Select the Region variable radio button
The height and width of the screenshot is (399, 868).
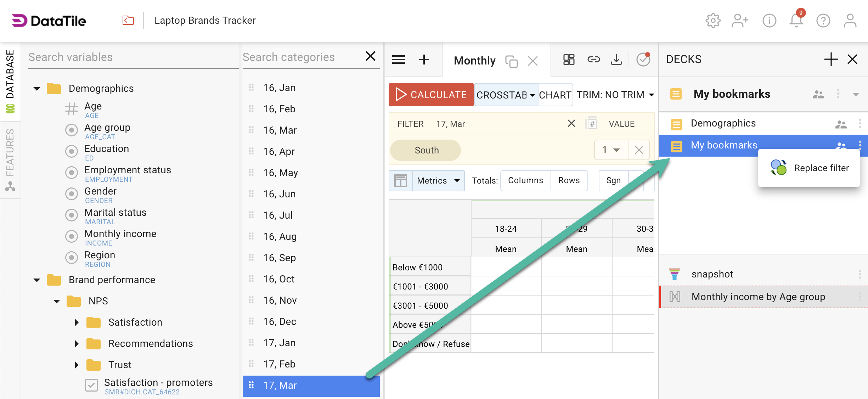(72, 258)
